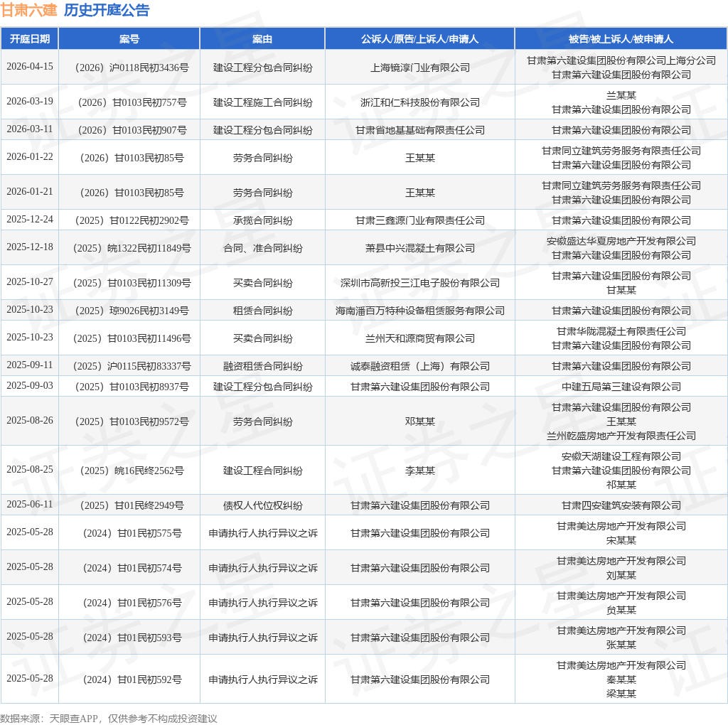Viewport: 728px width, 725px height.
Task: Click the 甘肃六建 title text
Action: pyautogui.click(x=28, y=10)
